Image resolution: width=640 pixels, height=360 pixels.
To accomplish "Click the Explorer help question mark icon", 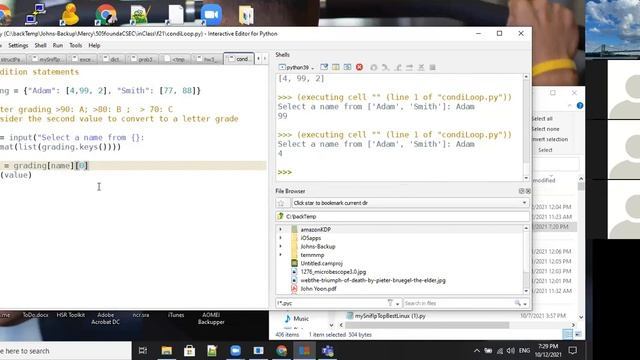I will (580, 106).
